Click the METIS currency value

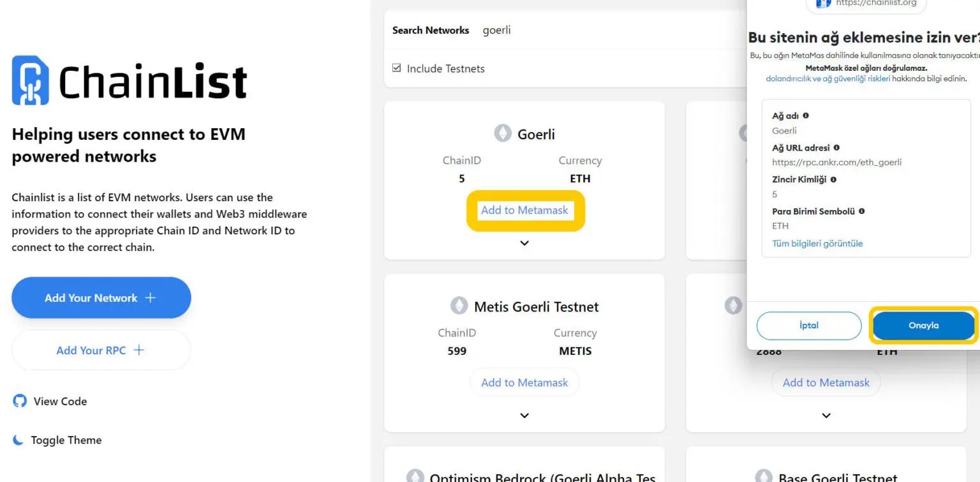[575, 350]
